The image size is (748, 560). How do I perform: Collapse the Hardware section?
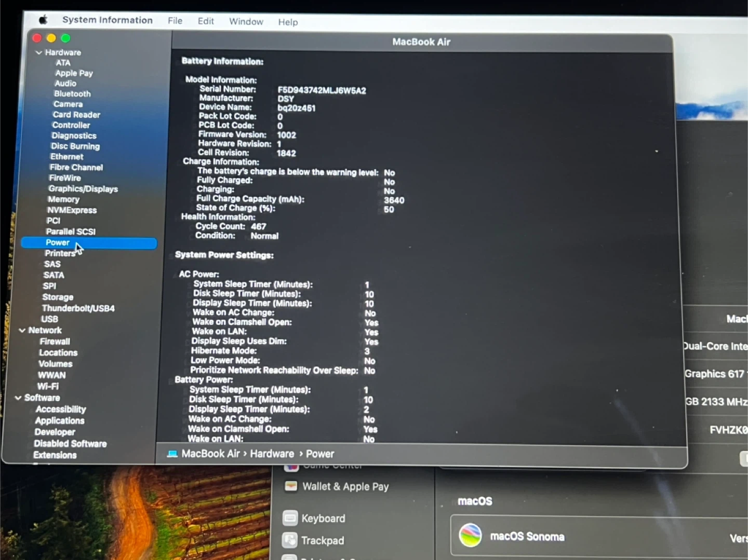click(x=39, y=52)
